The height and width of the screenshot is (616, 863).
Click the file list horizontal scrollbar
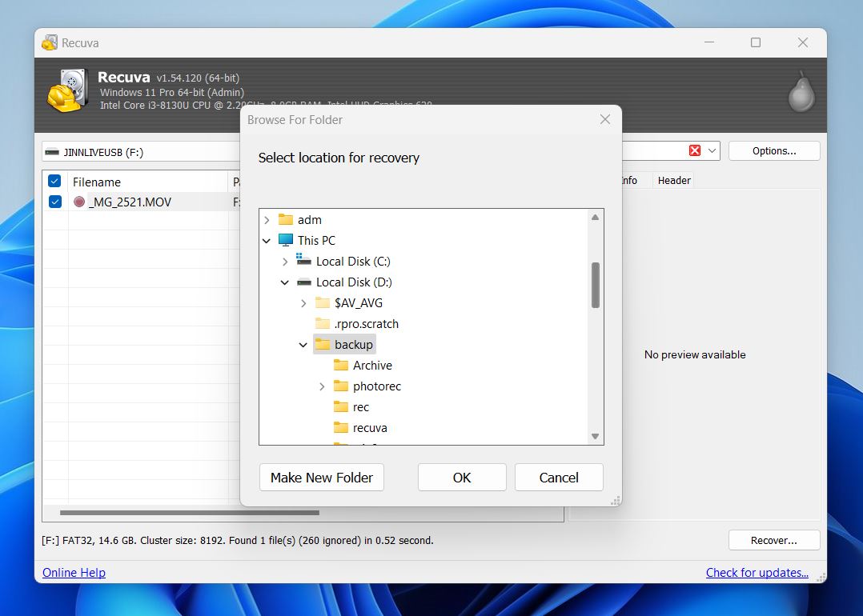[189, 513]
